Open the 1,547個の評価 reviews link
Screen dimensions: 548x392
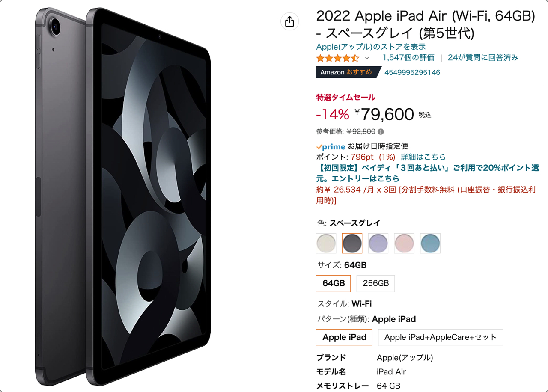[408, 58]
